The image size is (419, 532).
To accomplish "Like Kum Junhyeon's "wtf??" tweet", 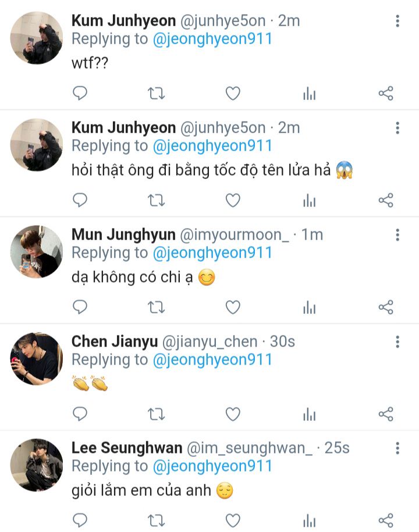I will [233, 93].
